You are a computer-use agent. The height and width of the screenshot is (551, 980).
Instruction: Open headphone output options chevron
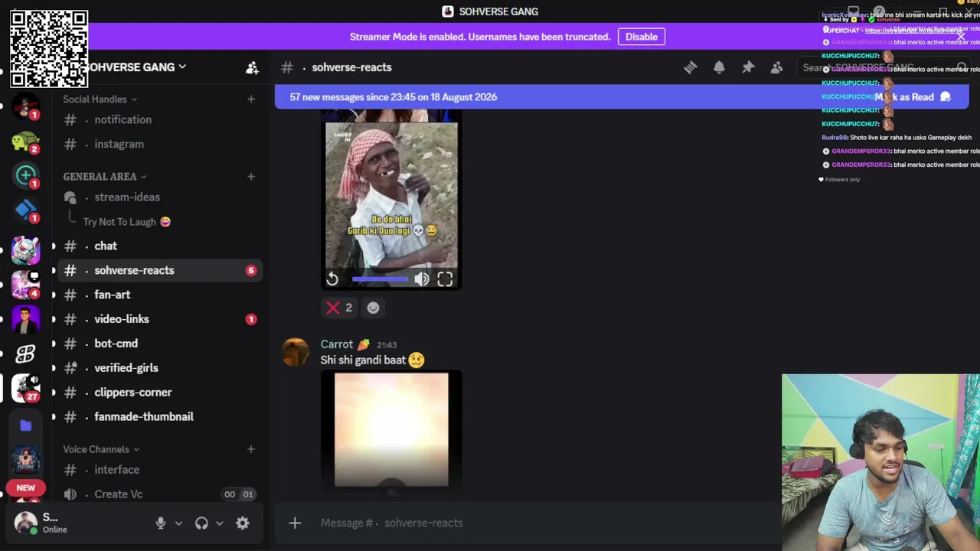(219, 523)
